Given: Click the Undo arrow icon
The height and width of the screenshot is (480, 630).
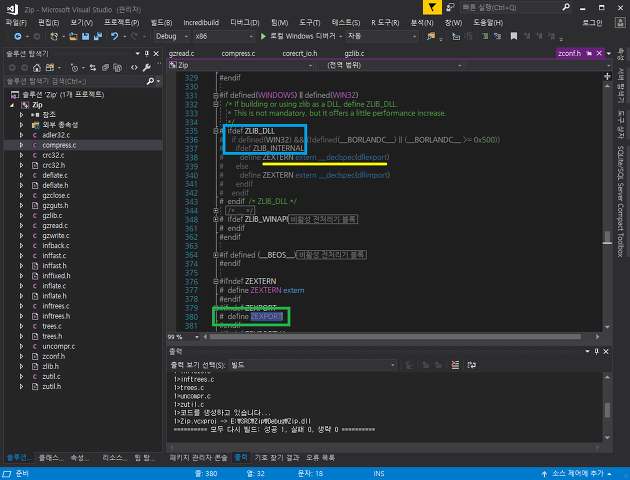Looking at the screenshot, I should point(115,37).
